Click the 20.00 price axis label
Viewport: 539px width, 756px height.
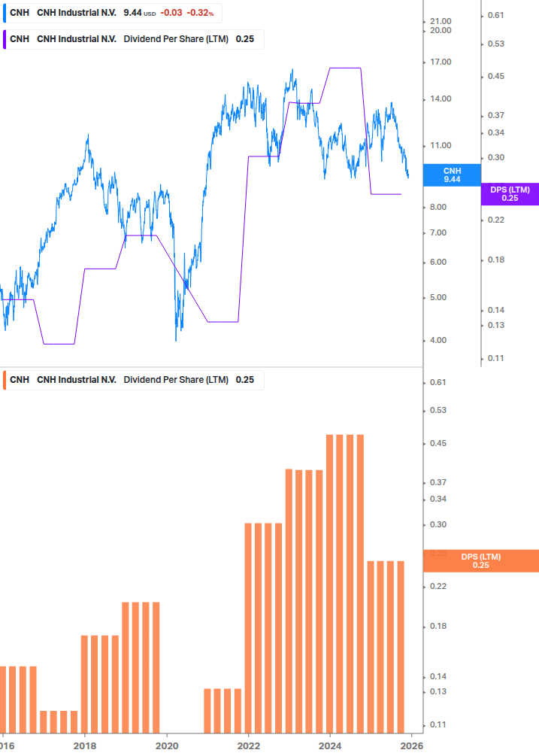click(x=441, y=30)
